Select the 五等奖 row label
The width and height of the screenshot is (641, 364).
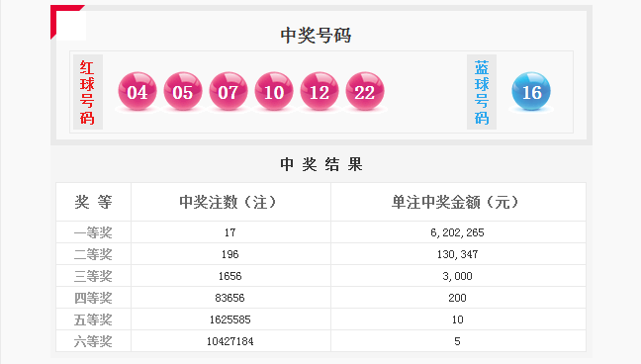[x=93, y=319]
